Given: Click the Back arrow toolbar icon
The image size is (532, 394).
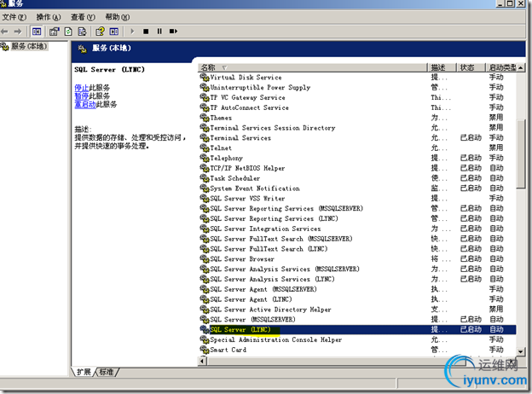Looking at the screenshot, I should (4, 32).
